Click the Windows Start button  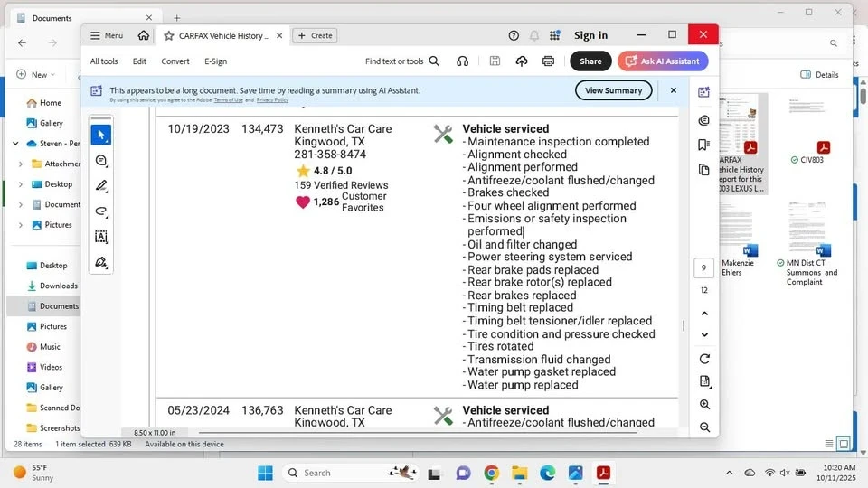[x=265, y=473]
